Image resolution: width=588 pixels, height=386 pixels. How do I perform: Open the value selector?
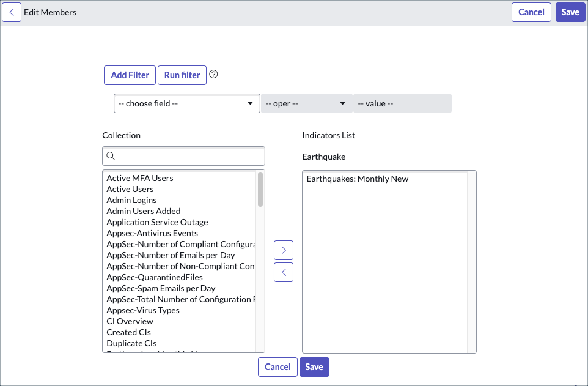click(402, 103)
